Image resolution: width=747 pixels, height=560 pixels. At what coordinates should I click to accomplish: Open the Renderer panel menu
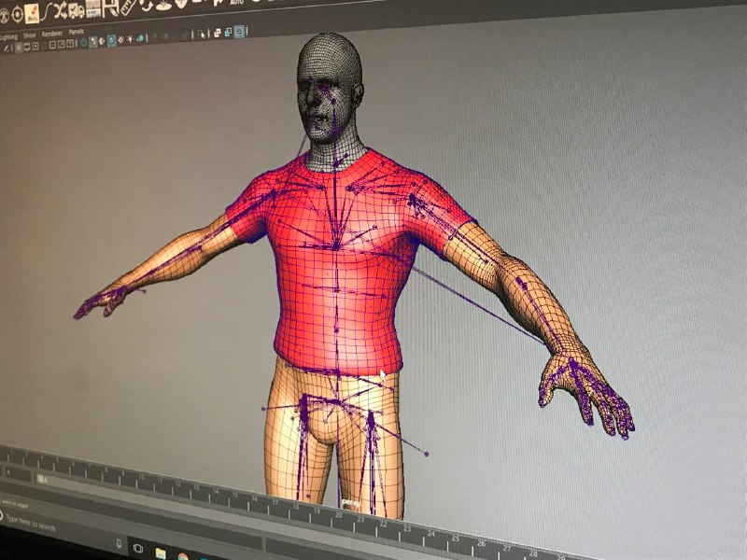(52, 34)
